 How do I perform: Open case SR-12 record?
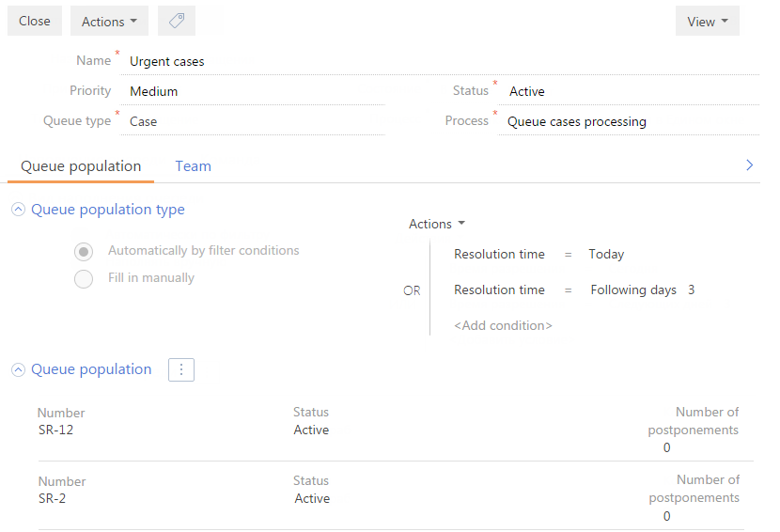click(55, 430)
